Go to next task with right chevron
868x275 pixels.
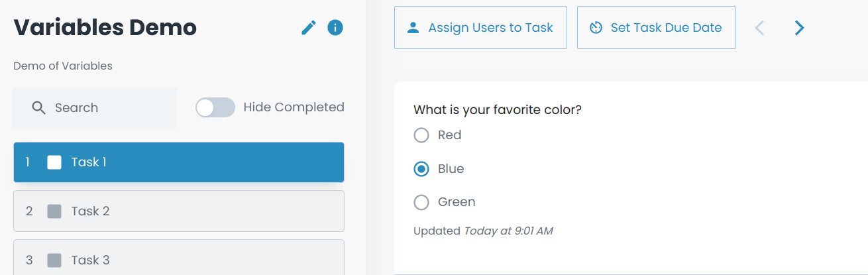[x=800, y=28]
